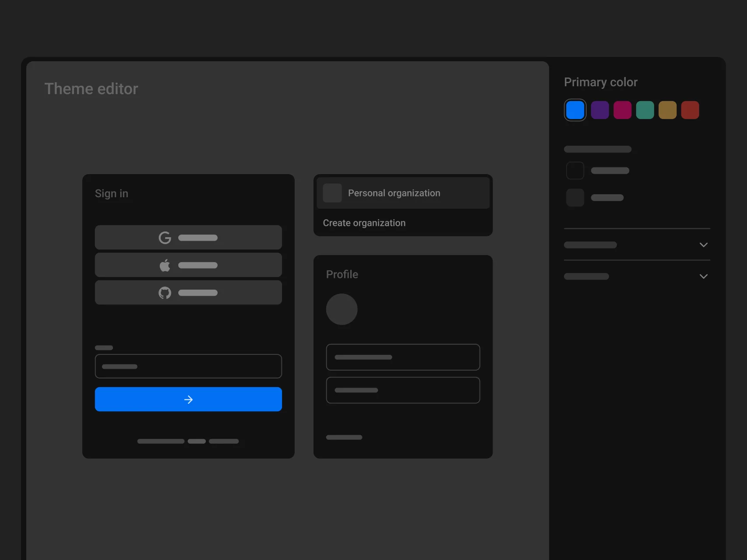Click the Google logo sign-in icon

[x=165, y=237]
